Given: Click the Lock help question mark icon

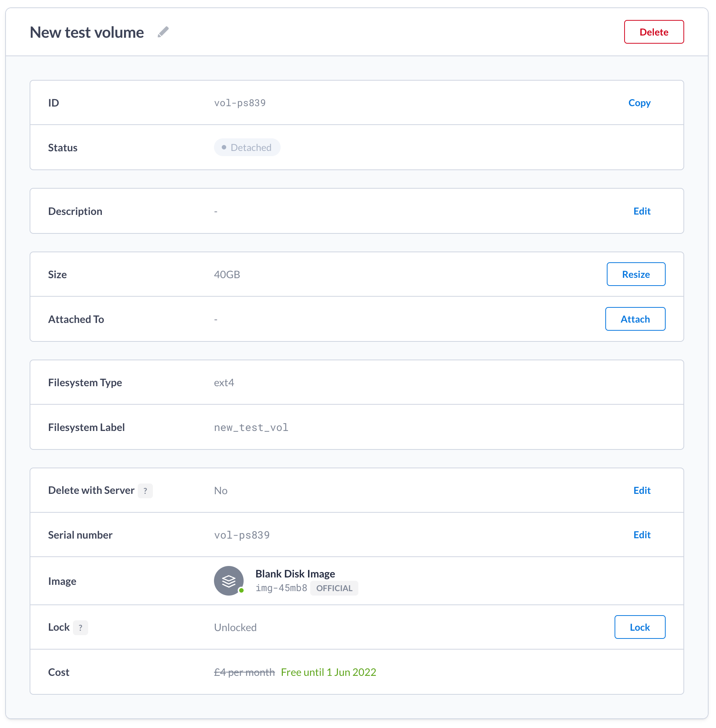Looking at the screenshot, I should click(80, 628).
